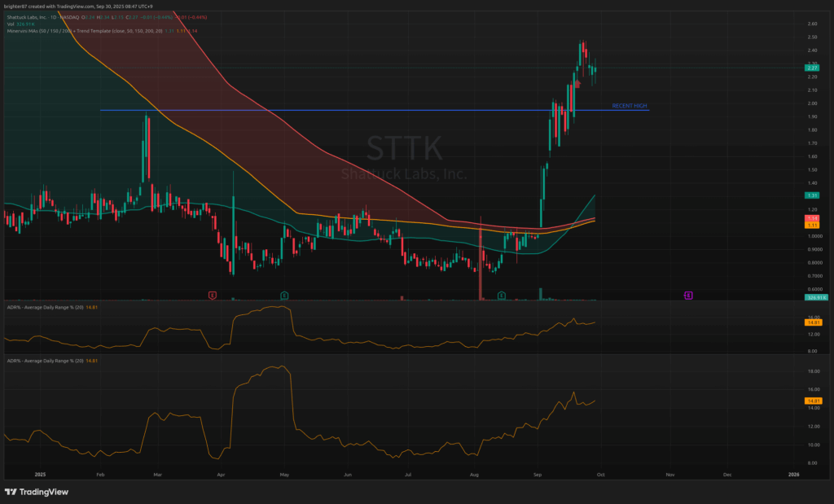Click the 1.0000 level on the price scale
The width and height of the screenshot is (834, 504).
(x=814, y=237)
